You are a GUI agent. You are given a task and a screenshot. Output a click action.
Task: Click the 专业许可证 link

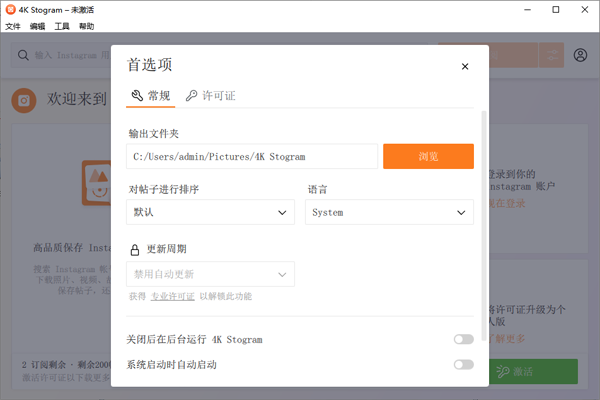click(173, 296)
